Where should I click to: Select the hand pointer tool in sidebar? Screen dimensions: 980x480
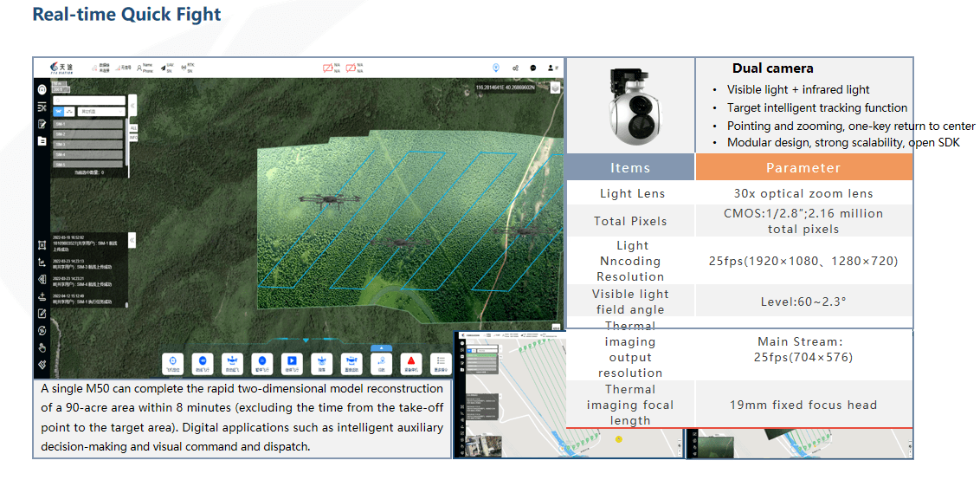[42, 348]
